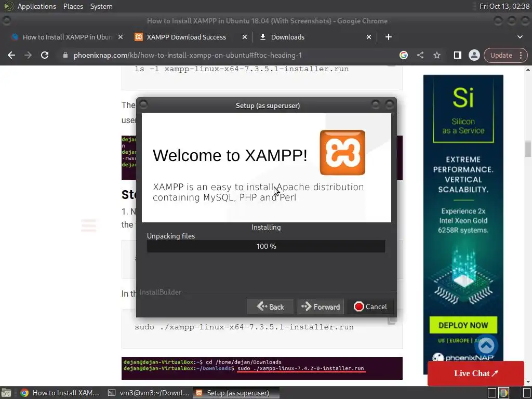
Task: Cancel the XAMPP installation
Action: tap(370, 307)
